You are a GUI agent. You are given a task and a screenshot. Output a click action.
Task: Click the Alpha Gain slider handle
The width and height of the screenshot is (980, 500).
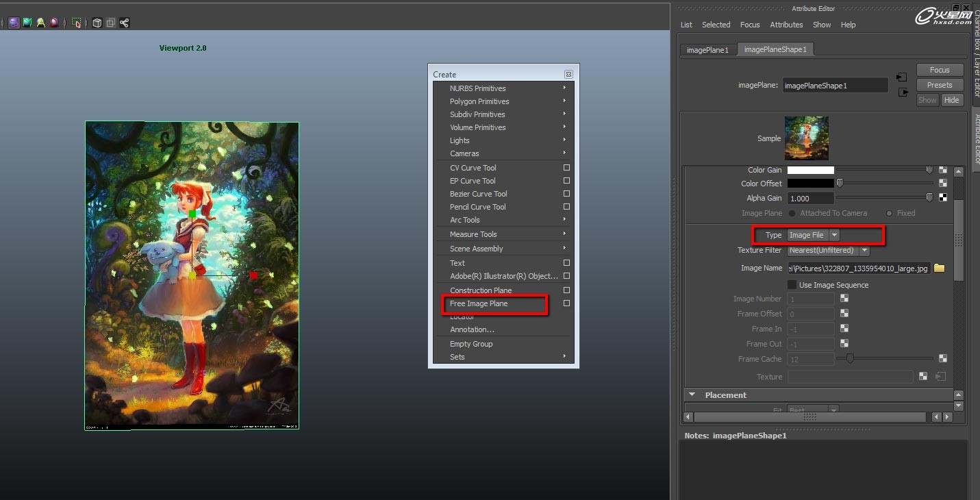pos(929,198)
